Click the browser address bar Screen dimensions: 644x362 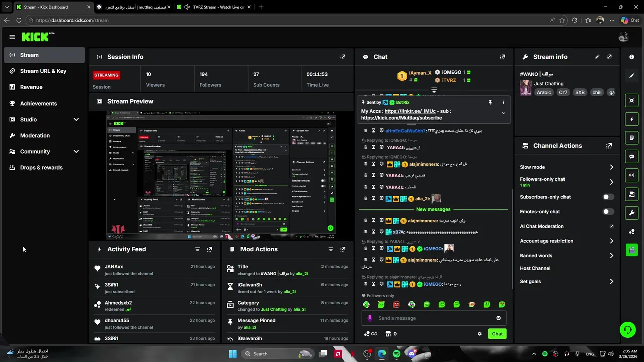coord(287,20)
